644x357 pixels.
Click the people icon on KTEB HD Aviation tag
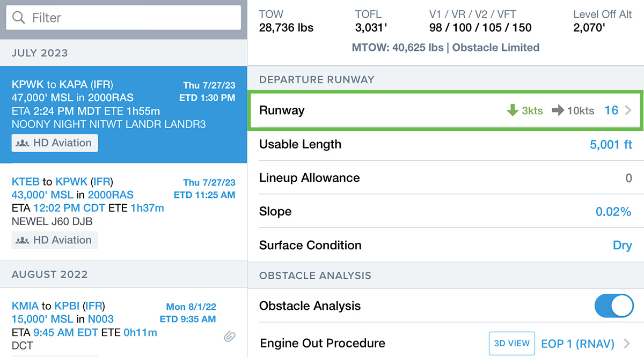(x=23, y=240)
